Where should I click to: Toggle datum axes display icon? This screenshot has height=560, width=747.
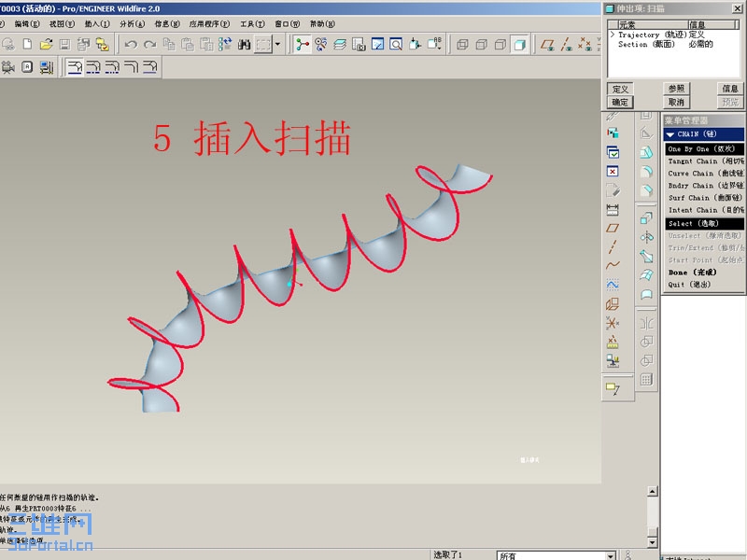pos(566,44)
